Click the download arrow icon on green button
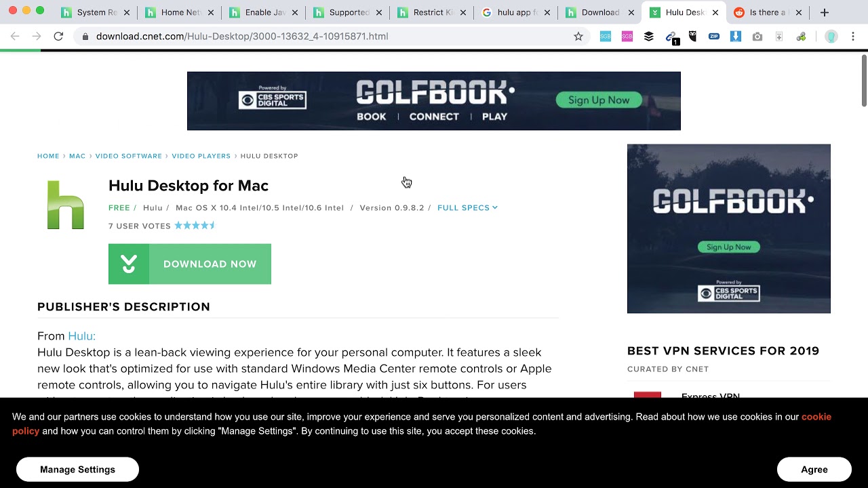 click(x=129, y=264)
